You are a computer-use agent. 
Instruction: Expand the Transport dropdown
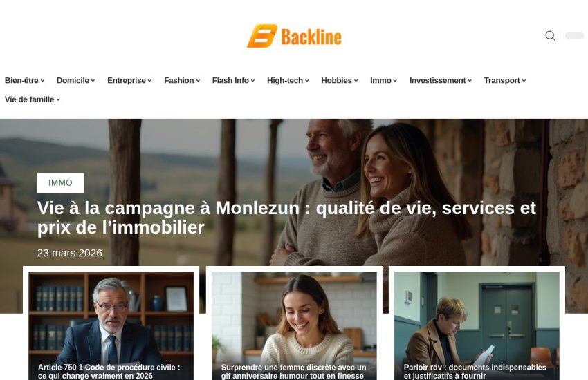click(505, 81)
